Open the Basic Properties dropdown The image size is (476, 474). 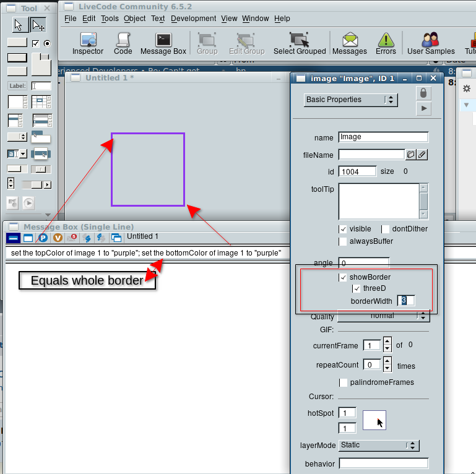[350, 100]
